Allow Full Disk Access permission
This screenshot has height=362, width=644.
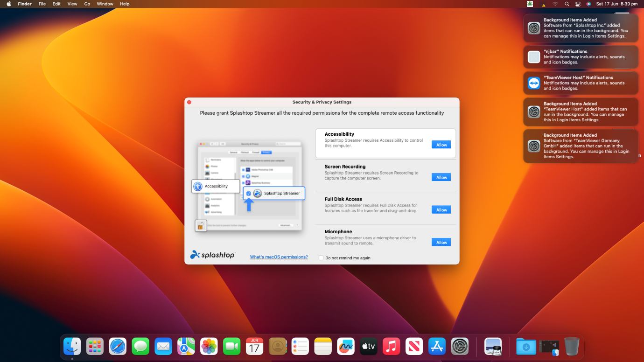[441, 210]
